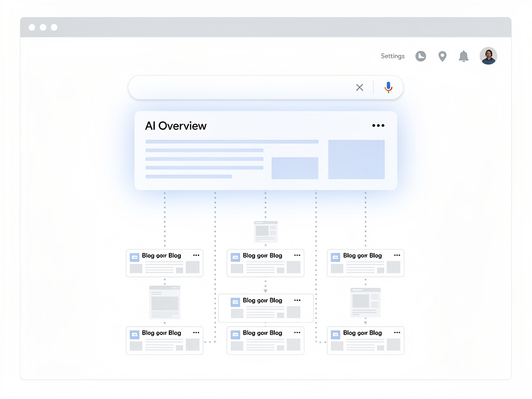This screenshot has width=532, height=399.
Task: Open the AI Overview three-dot menu
Action: coord(378,125)
